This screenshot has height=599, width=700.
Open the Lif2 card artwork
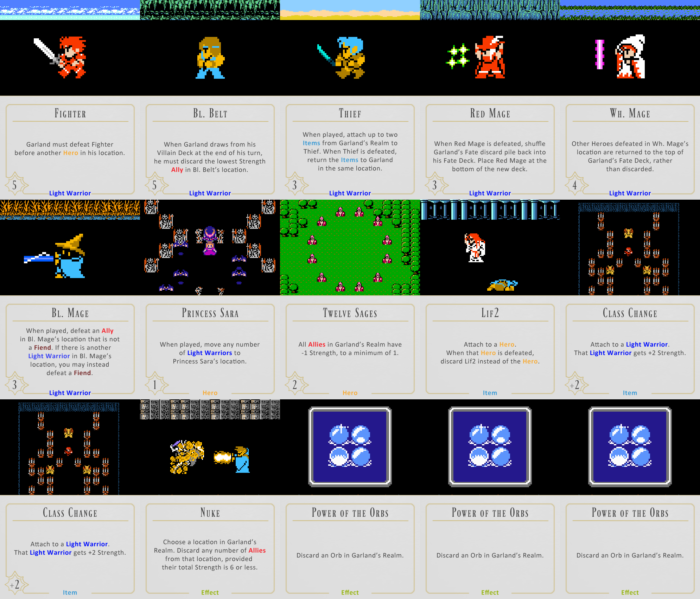tap(490, 247)
